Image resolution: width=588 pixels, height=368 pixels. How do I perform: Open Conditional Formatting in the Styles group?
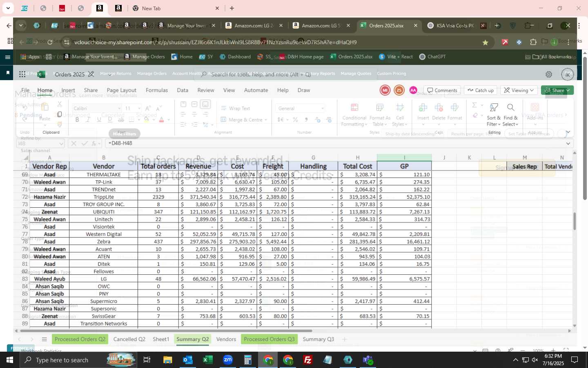point(354,115)
